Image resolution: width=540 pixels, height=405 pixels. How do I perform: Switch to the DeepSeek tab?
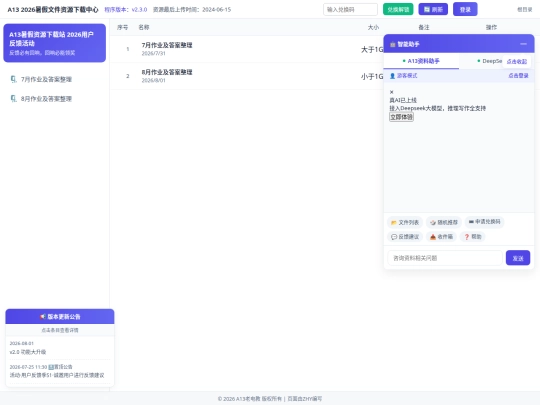click(489, 61)
